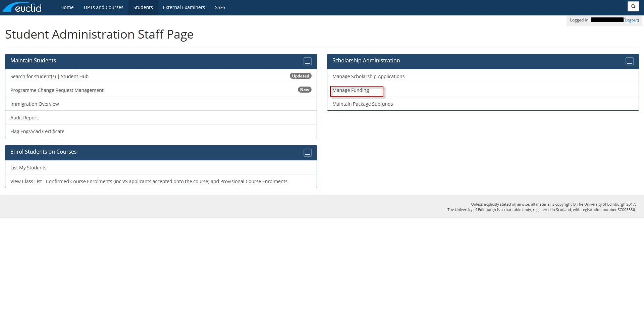Open Manage Funding

pos(350,90)
